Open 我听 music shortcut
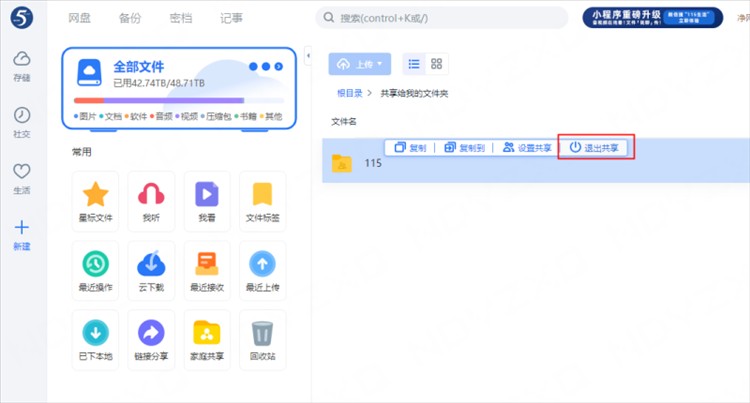This screenshot has height=403, width=750. [151, 202]
